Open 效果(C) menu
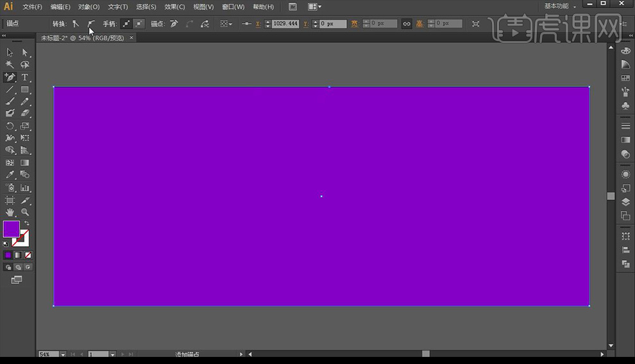This screenshot has width=635, height=364. click(174, 7)
